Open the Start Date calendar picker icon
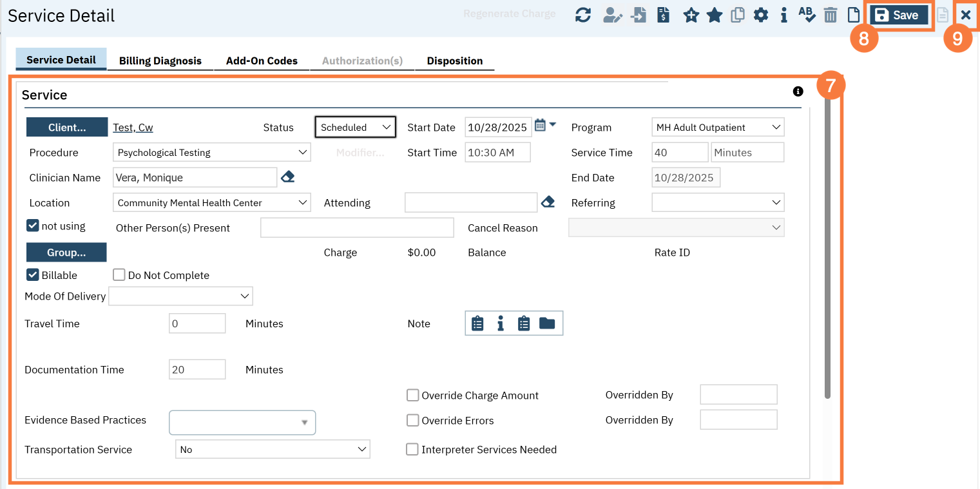The height and width of the screenshot is (489, 980). [x=541, y=126]
